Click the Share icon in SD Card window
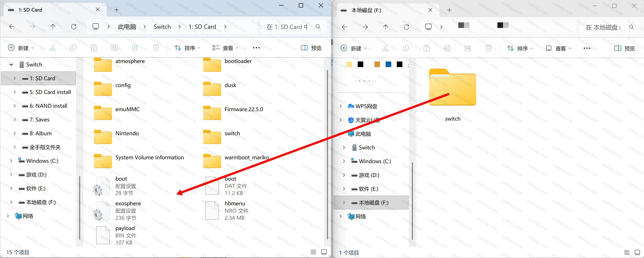644x258 pixels. pos(135,48)
